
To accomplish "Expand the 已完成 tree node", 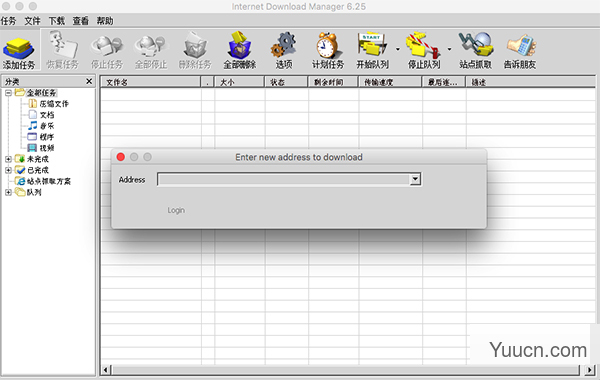I will (8, 170).
